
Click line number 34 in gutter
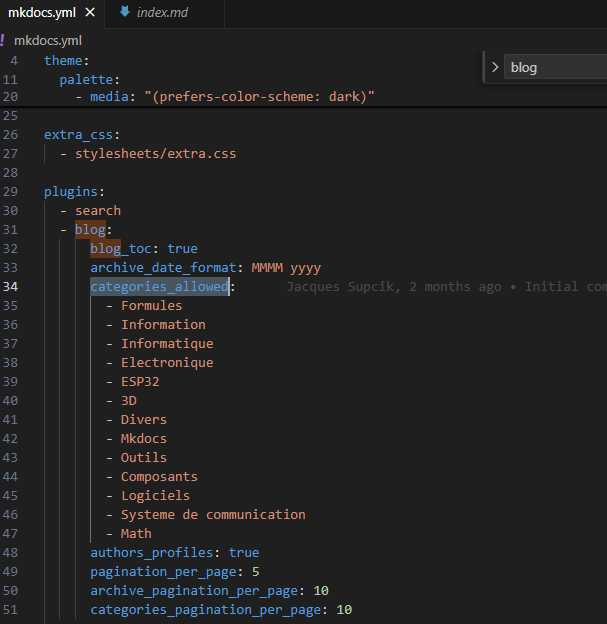click(x=10, y=287)
